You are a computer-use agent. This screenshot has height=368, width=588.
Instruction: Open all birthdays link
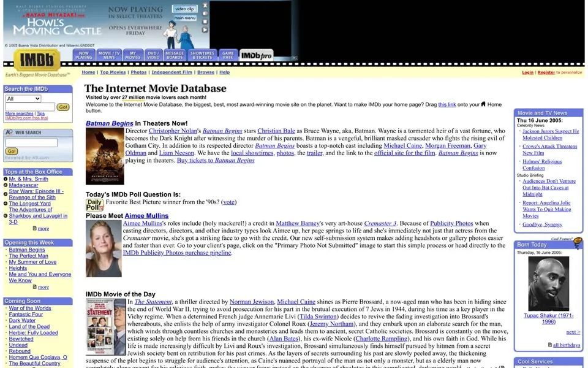[566, 345]
